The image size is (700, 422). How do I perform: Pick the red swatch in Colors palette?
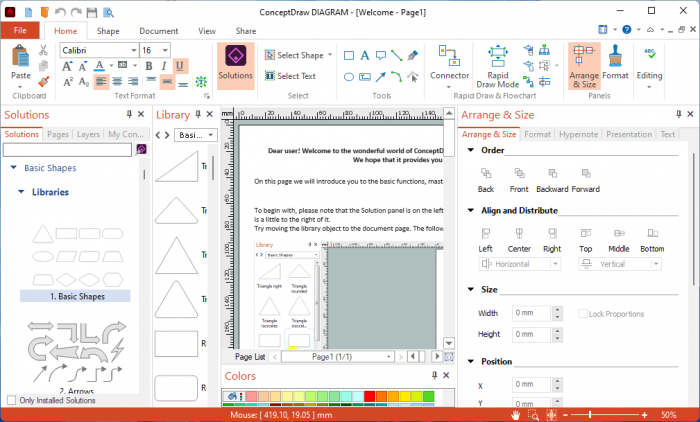pyautogui.click(x=369, y=397)
